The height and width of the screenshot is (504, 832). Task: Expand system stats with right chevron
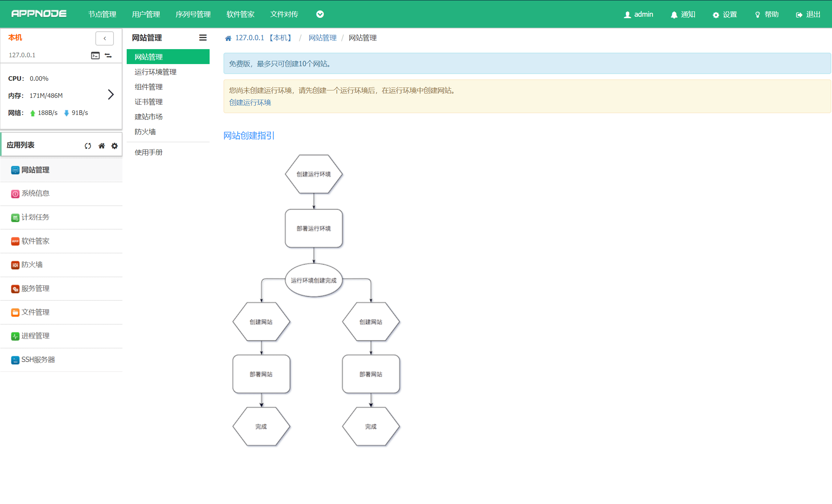111,94
